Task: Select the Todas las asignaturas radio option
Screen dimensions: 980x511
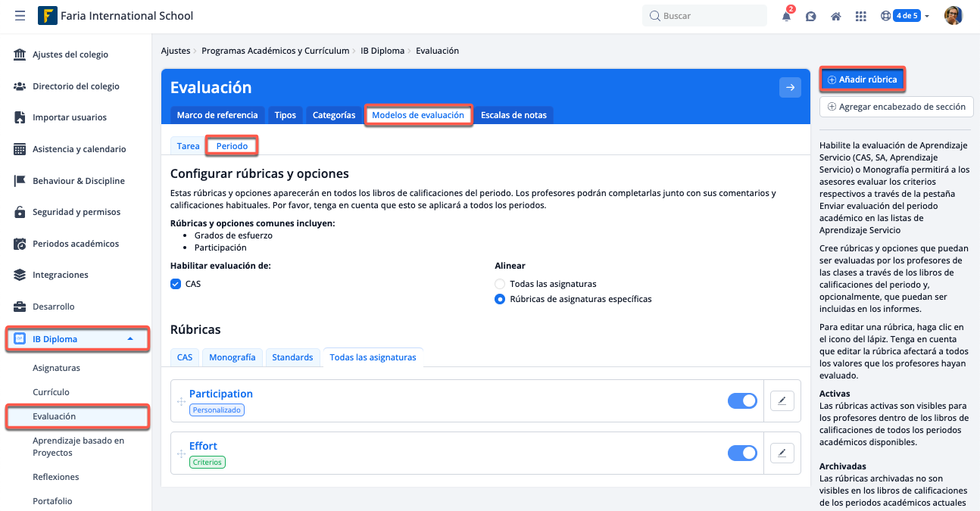Action: point(500,284)
